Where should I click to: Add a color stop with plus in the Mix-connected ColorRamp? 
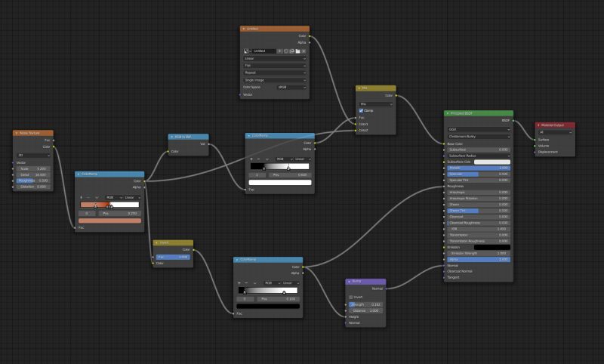click(251, 159)
